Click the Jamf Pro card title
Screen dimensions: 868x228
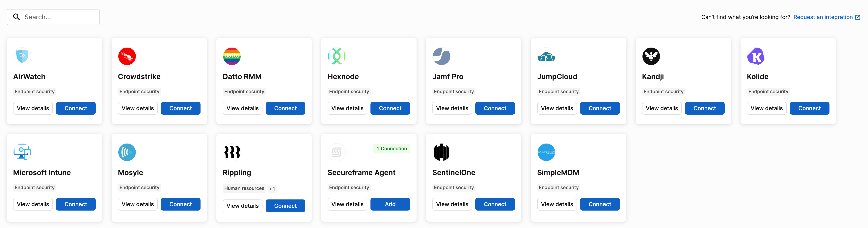[448, 77]
